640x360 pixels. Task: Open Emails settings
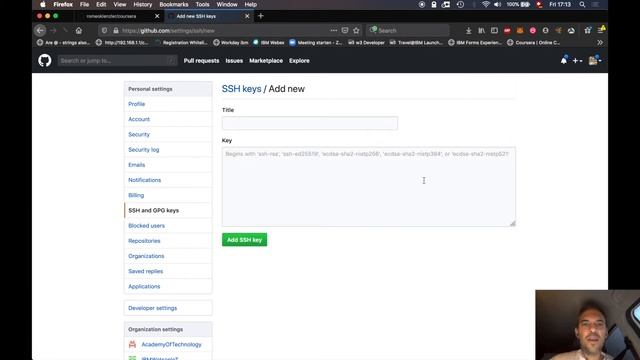click(136, 165)
